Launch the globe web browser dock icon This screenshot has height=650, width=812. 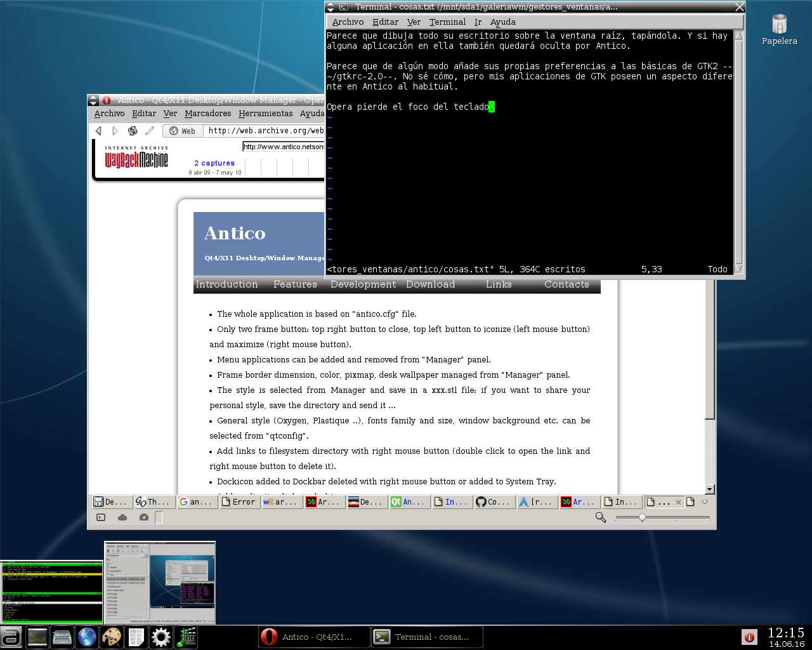point(87,637)
